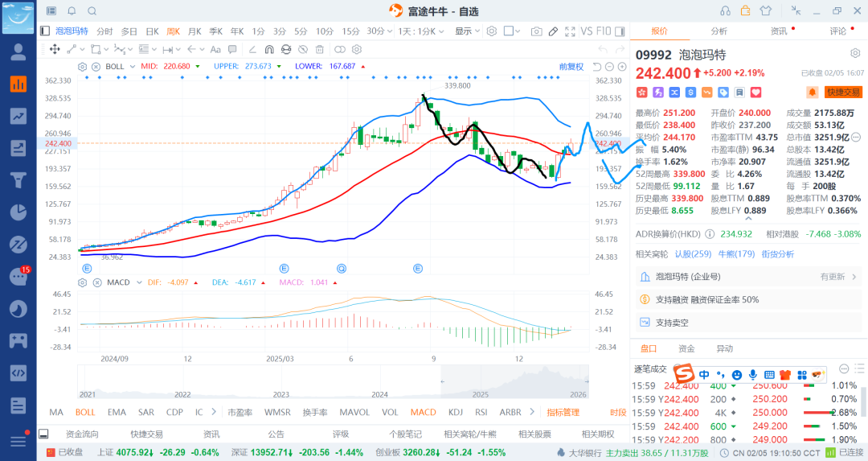The height and width of the screenshot is (461, 868).
Task: Click the timeline range navigator at 2025
Action: [481, 394]
